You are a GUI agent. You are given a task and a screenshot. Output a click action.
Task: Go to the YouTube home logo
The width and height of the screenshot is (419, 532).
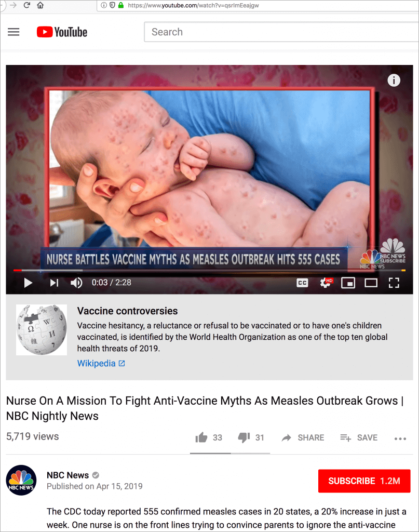click(x=62, y=32)
